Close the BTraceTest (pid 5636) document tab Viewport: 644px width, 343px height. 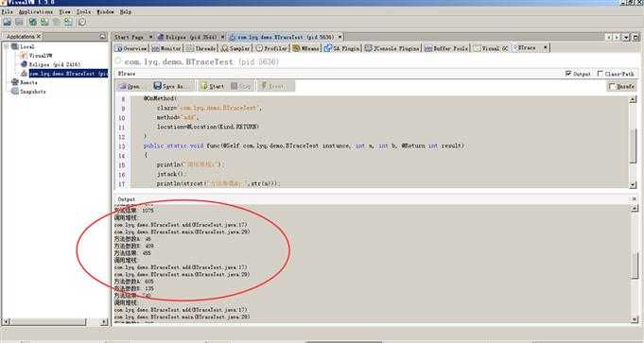[339, 37]
